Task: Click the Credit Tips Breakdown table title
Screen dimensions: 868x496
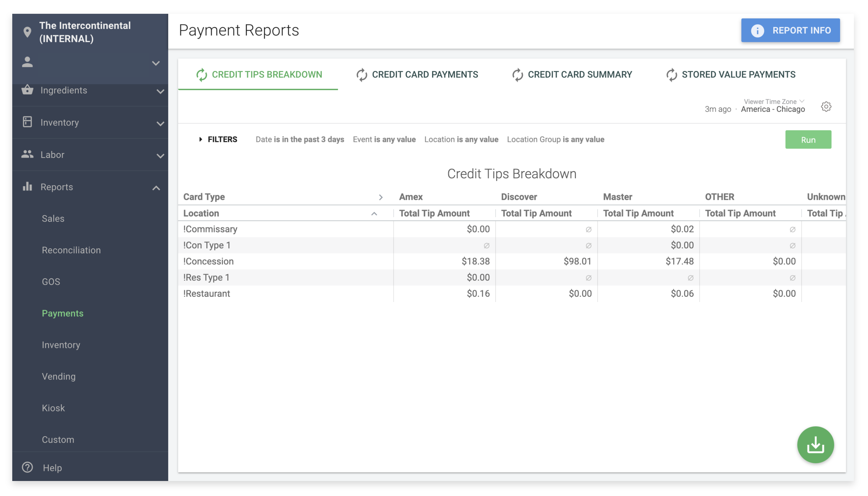Action: [512, 174]
